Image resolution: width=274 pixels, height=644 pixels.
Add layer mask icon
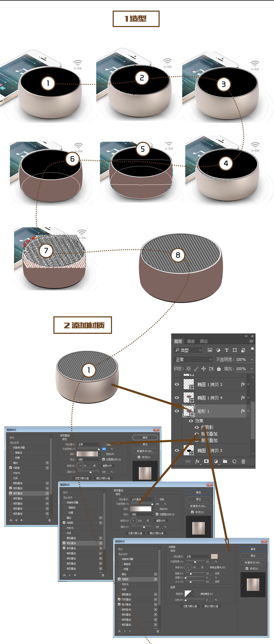click(x=206, y=461)
